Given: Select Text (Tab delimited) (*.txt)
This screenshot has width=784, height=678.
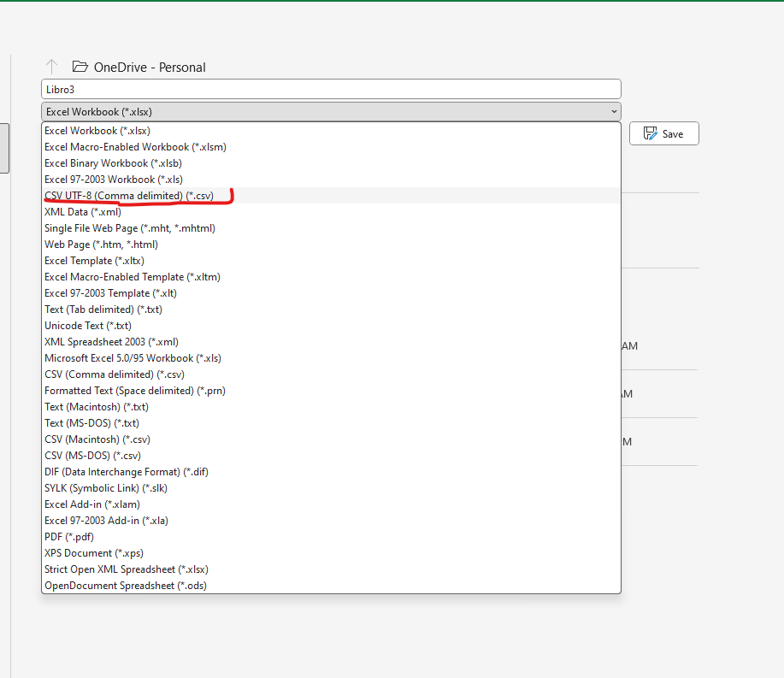Looking at the screenshot, I should click(x=331, y=310).
